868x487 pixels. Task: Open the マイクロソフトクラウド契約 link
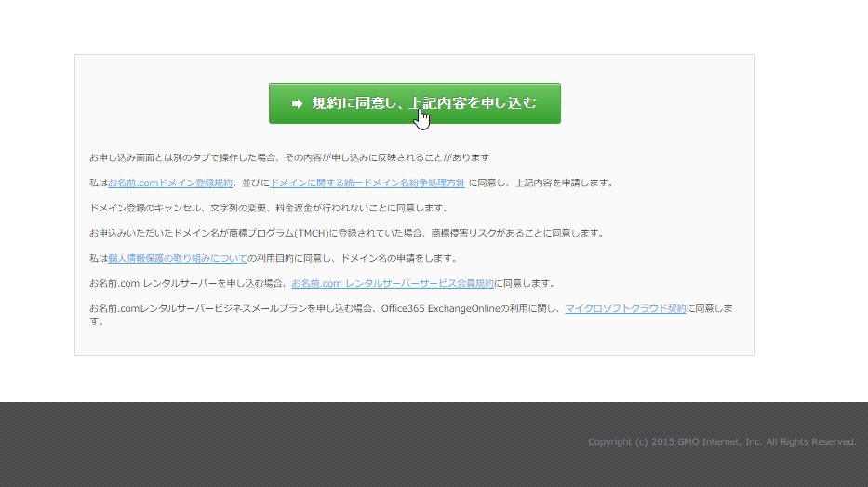625,308
